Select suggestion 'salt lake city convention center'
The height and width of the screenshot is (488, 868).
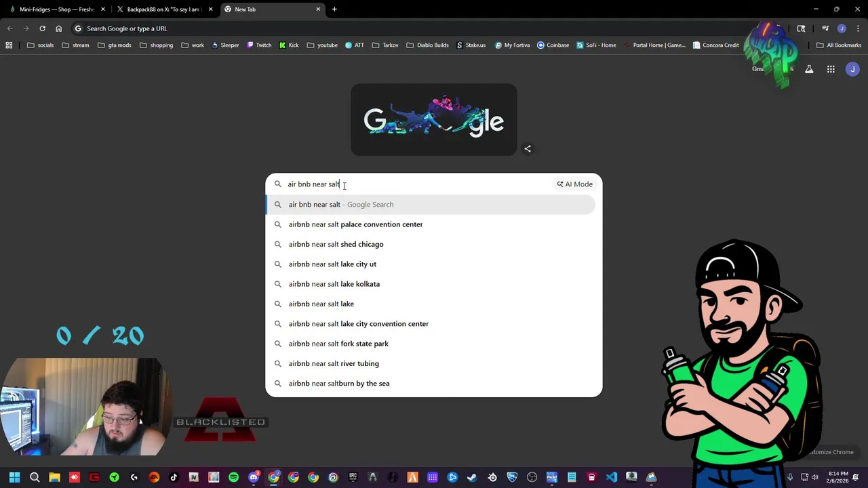coord(430,324)
